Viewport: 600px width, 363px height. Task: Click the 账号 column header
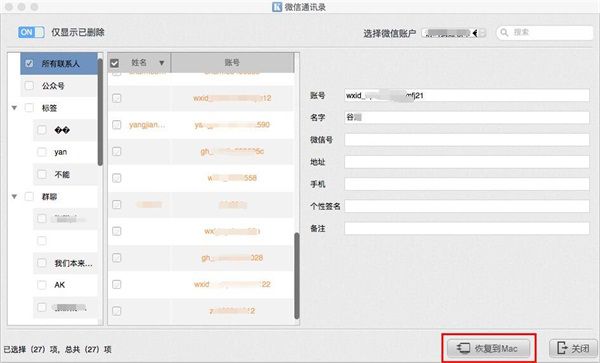232,62
